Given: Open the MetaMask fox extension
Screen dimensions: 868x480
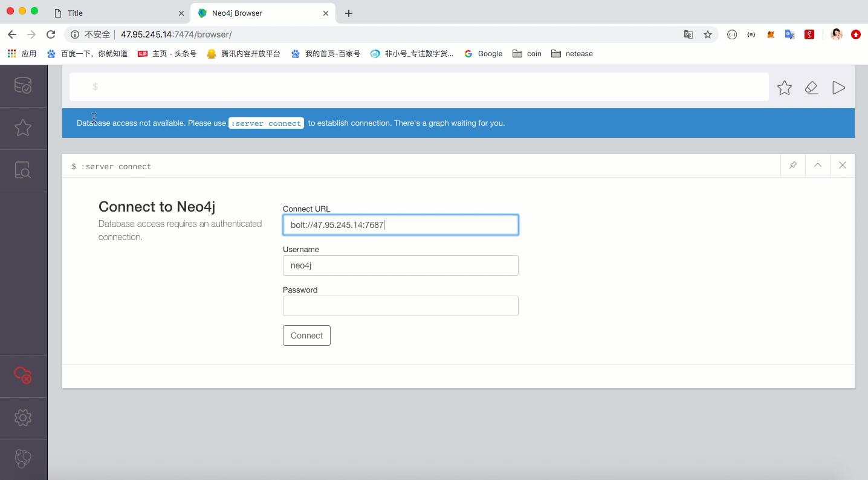Looking at the screenshot, I should (x=771, y=34).
